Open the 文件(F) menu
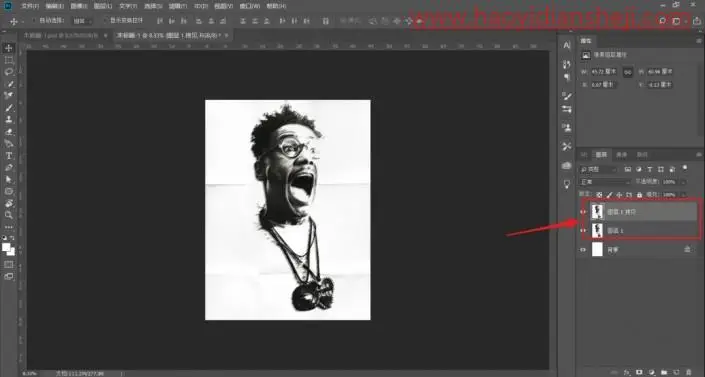 (x=30, y=6)
